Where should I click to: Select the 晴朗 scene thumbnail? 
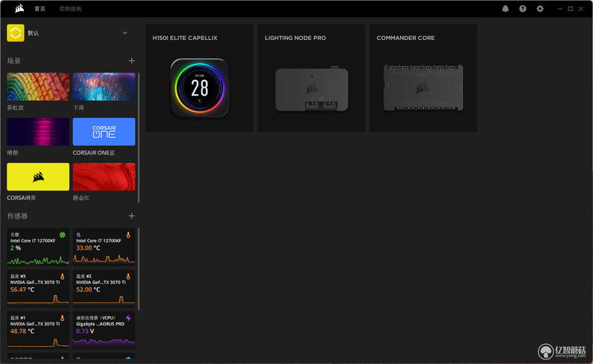tap(39, 132)
